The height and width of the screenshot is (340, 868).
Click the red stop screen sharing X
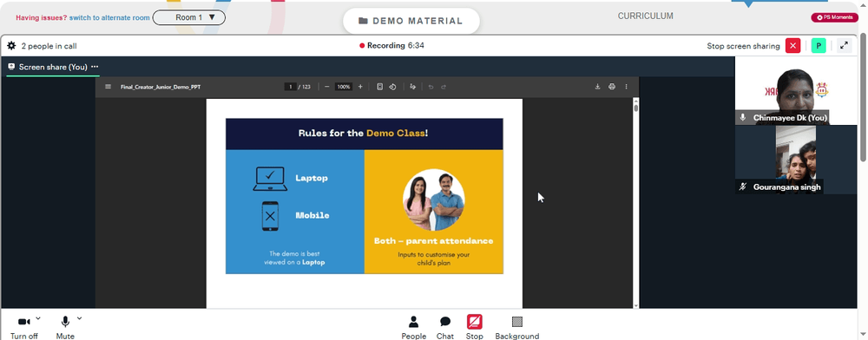[x=792, y=46]
